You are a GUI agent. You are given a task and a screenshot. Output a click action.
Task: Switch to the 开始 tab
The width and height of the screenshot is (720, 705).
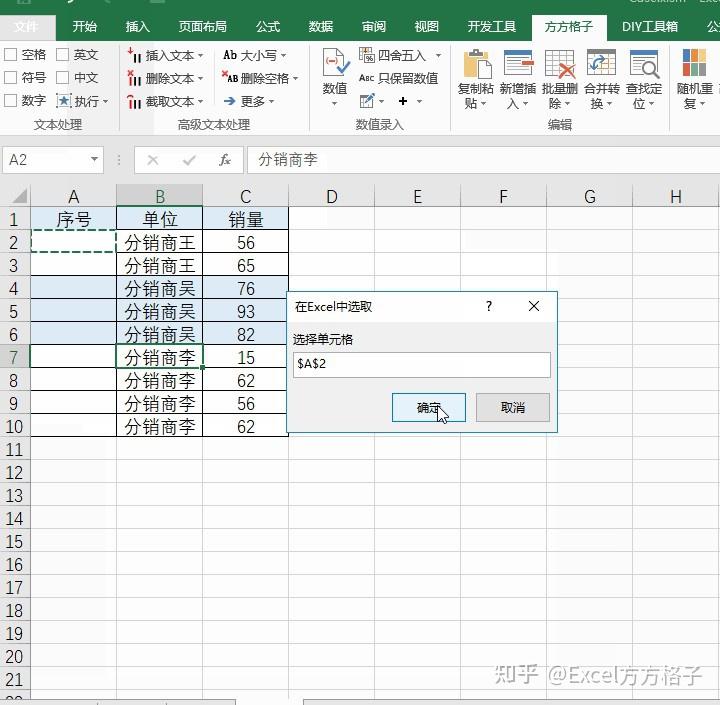(x=84, y=27)
